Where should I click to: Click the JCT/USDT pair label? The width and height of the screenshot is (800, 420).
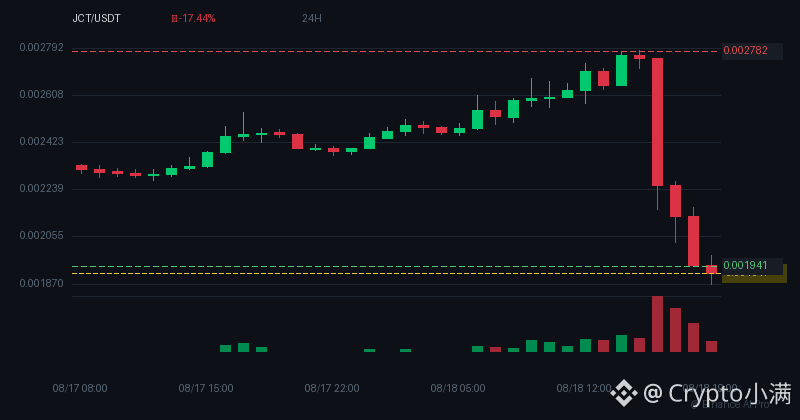[x=96, y=18]
